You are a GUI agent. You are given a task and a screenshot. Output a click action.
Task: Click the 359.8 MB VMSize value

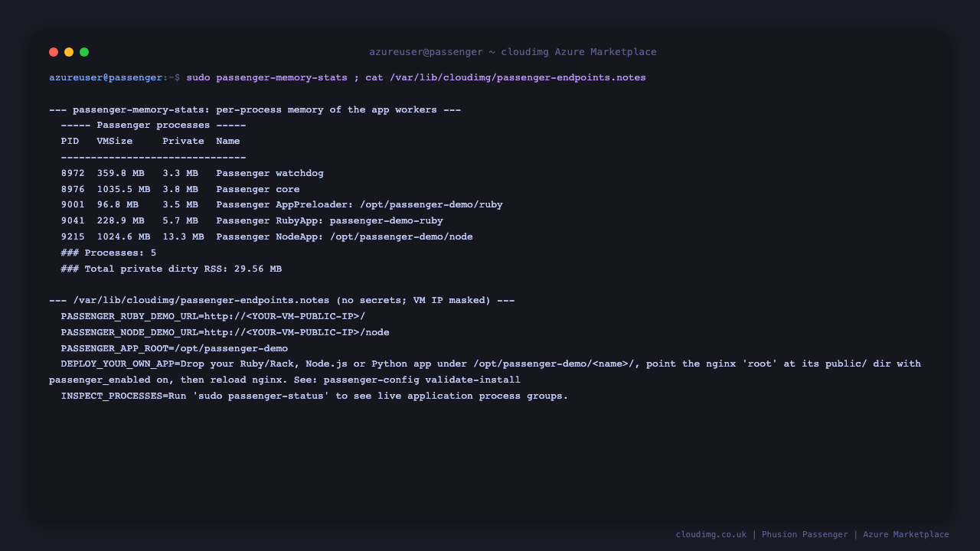[x=121, y=173]
